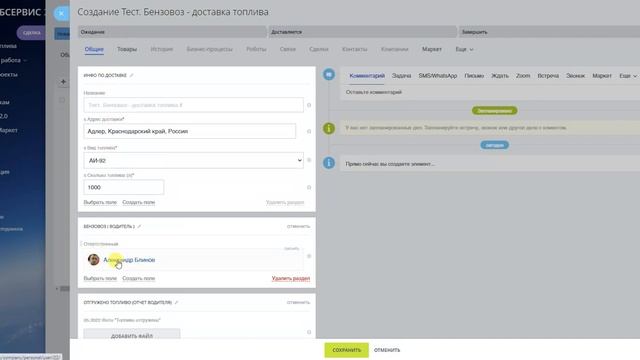The image size is (640, 360).
Task: Open the fuel type dropdown showing АИ-92
Action: pos(193,160)
